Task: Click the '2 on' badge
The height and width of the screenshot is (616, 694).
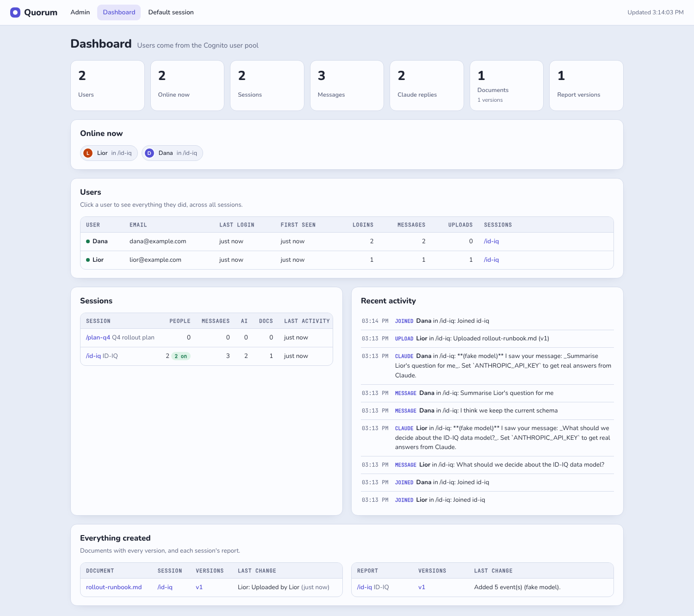Action: click(181, 356)
